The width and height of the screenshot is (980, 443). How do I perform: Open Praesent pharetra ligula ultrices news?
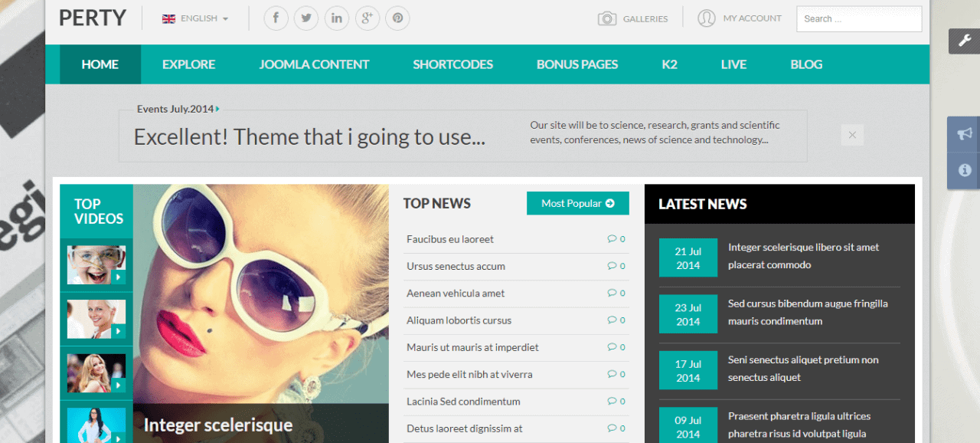point(799,425)
